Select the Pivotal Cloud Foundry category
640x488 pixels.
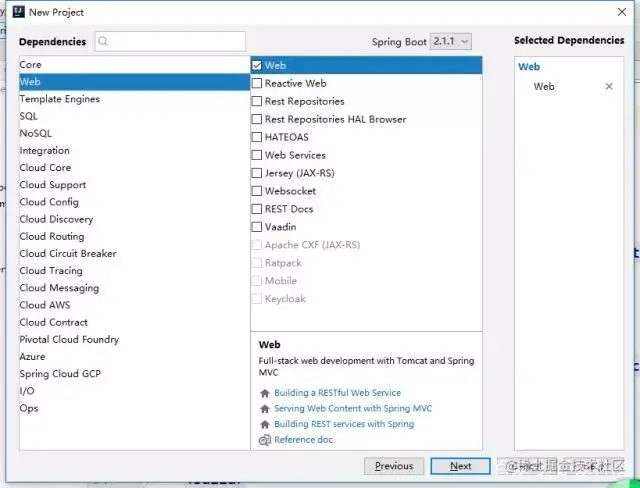(134, 339)
